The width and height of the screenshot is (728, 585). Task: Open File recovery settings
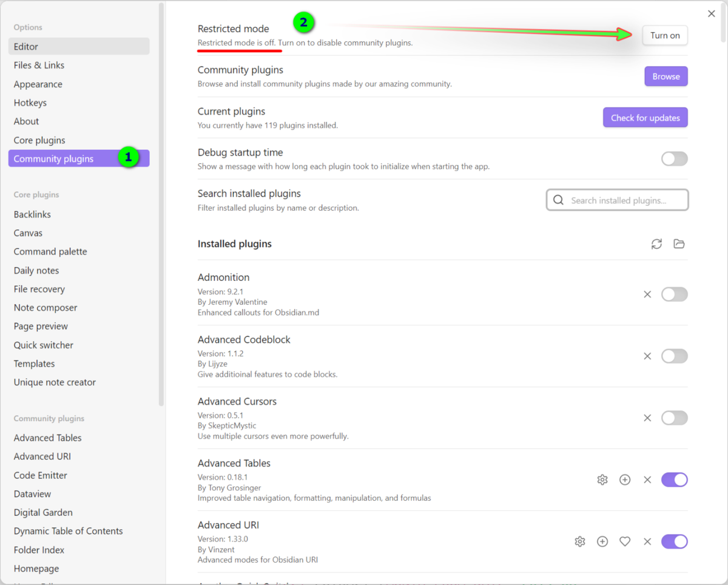coord(79,289)
